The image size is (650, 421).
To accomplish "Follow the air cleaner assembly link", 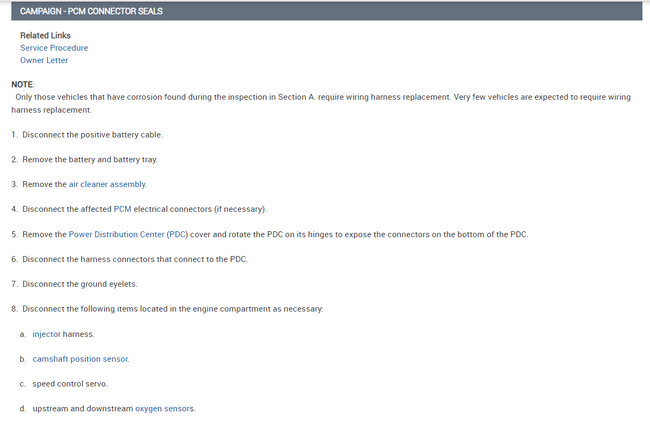I will 107,184.
